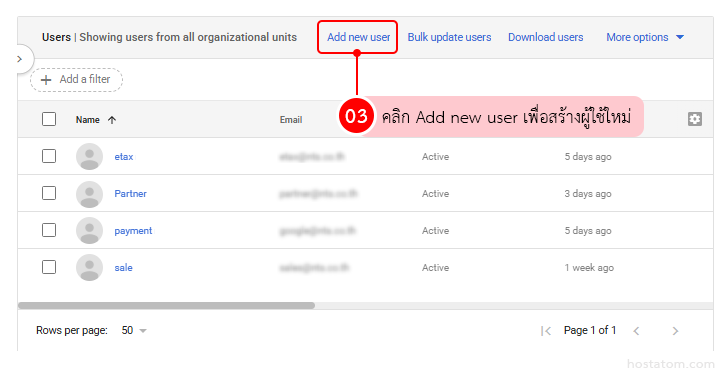
Task: Open the Partner user link
Action: (x=130, y=194)
